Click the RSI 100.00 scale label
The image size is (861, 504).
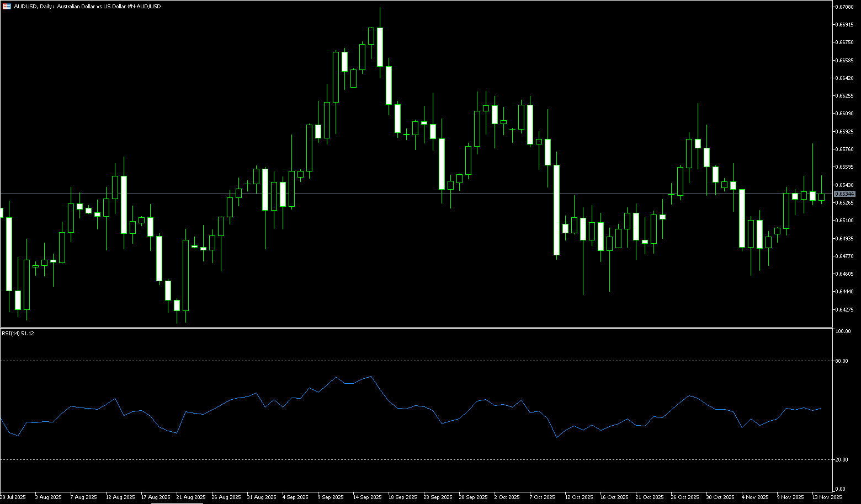(x=843, y=331)
